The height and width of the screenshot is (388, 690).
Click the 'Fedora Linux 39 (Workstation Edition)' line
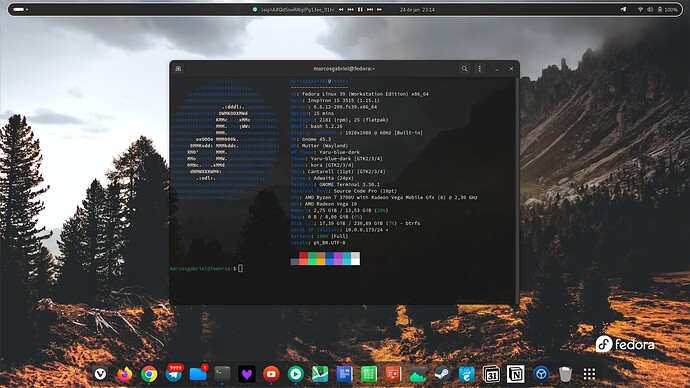pos(360,94)
